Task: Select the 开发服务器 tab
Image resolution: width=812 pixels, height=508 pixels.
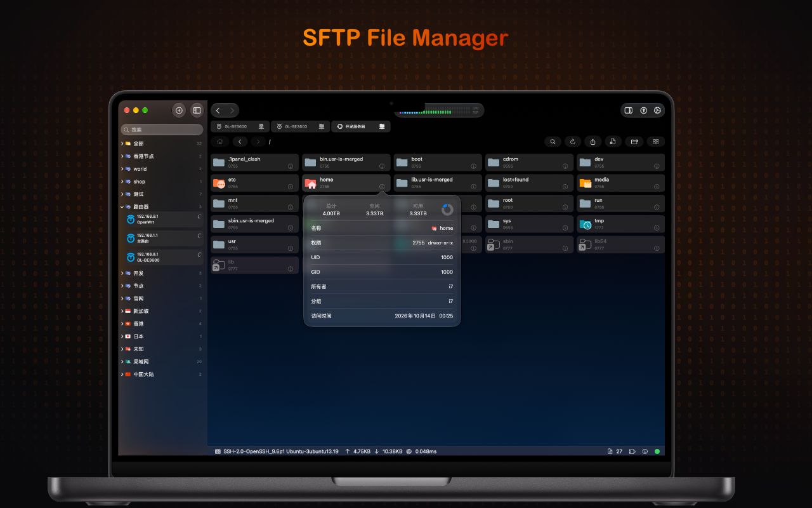Action: [x=361, y=126]
